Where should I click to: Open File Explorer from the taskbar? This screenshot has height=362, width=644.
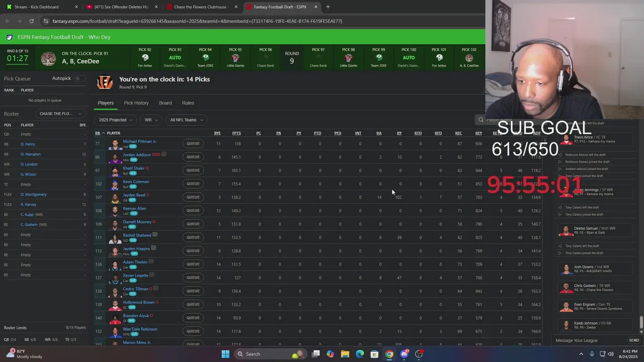(345, 354)
